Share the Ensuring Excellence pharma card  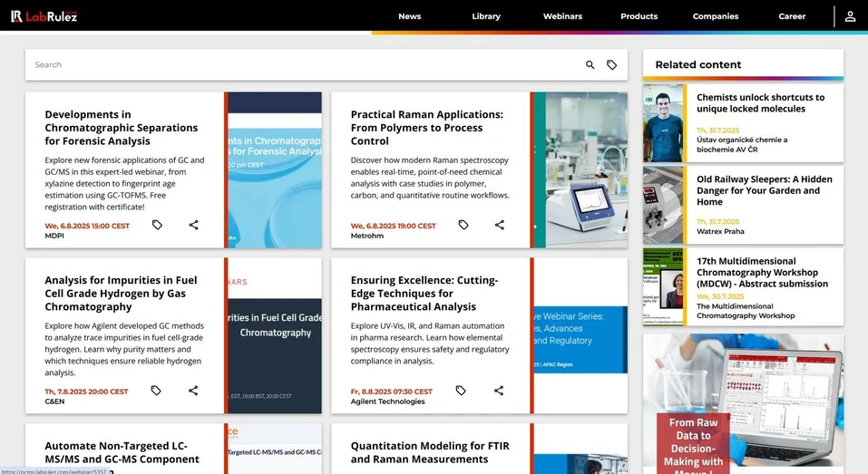point(499,391)
